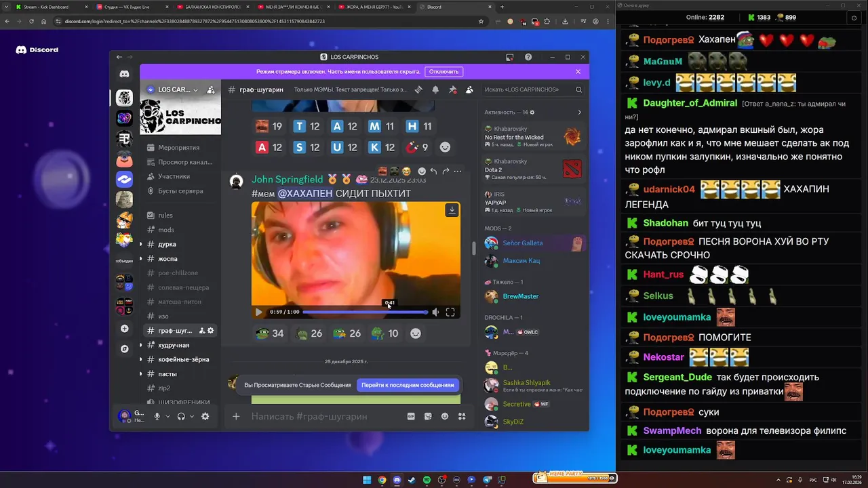The height and width of the screenshot is (488, 868).
Task: Open Просмотр каналов entry
Action: pyautogui.click(x=181, y=162)
